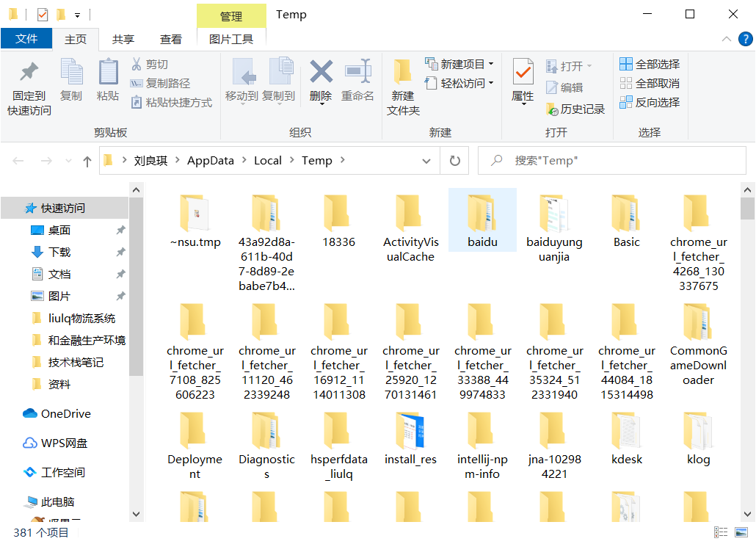The height and width of the screenshot is (544, 756).
Task: Open 桌面 in navigation pane
Action: 59,230
